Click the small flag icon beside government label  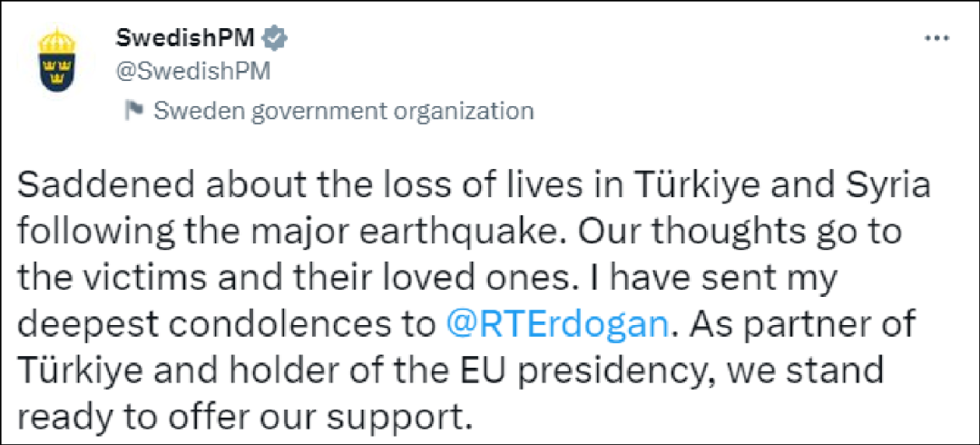pyautogui.click(x=133, y=111)
